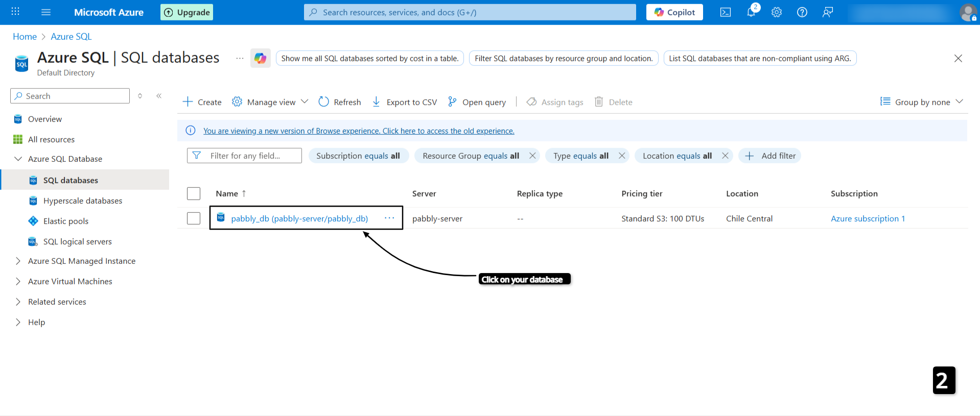Click the Copilot sparkle icon beside title
This screenshot has width=980, height=416.
point(260,58)
